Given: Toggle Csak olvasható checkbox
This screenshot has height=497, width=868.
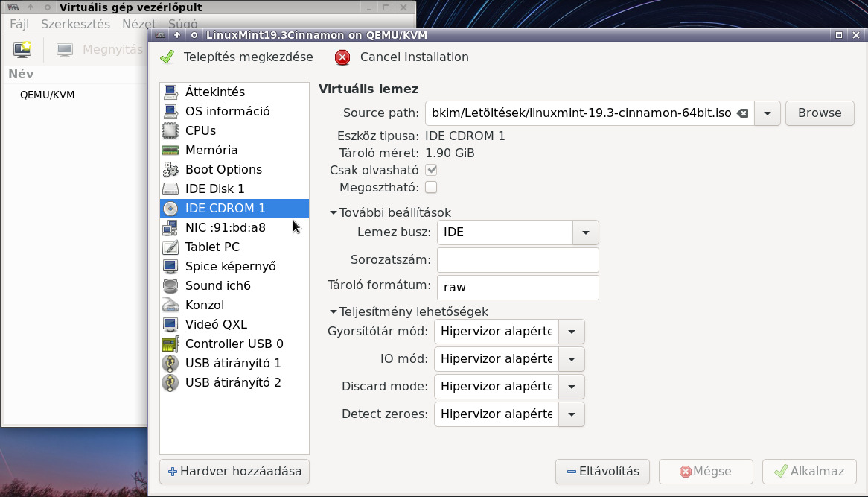Looking at the screenshot, I should (x=431, y=170).
